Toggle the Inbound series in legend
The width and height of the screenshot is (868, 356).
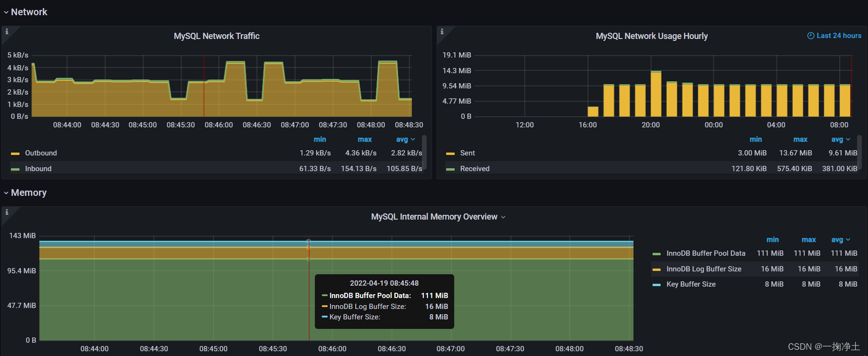pos(38,169)
